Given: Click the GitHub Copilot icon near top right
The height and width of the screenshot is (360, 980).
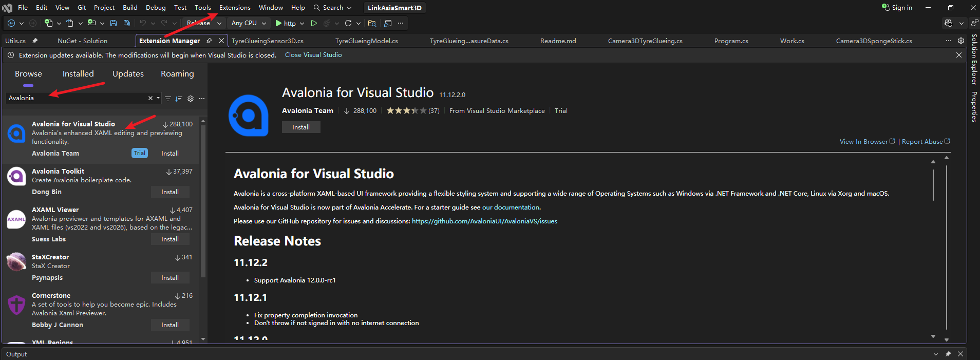Looking at the screenshot, I should [x=948, y=23].
